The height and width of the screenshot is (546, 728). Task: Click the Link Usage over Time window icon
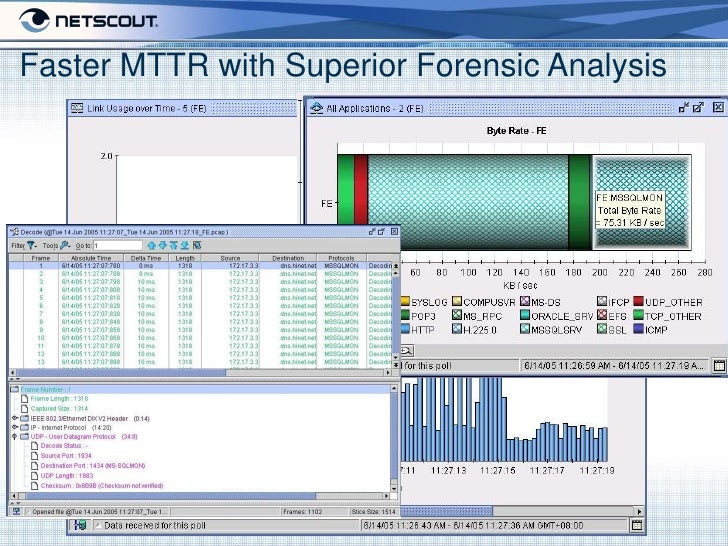tap(77, 108)
